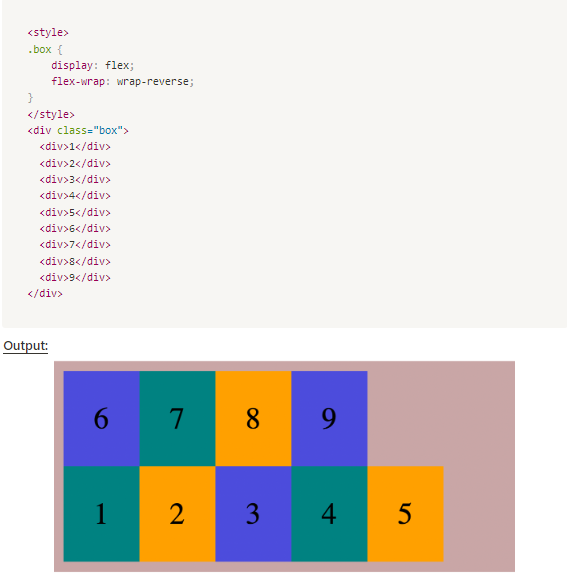
Task: Click the .box selector in code
Action: (x=39, y=49)
